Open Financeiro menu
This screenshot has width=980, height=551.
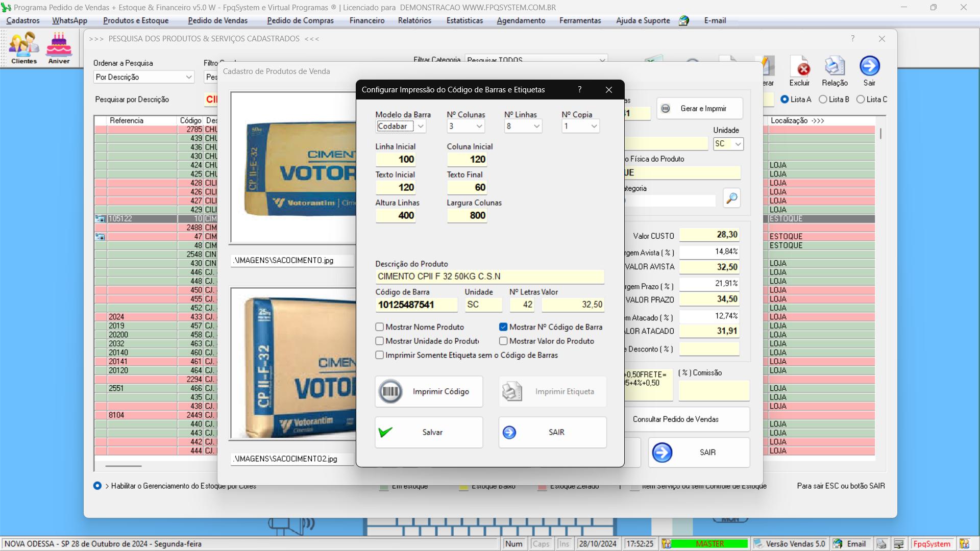pos(367,20)
